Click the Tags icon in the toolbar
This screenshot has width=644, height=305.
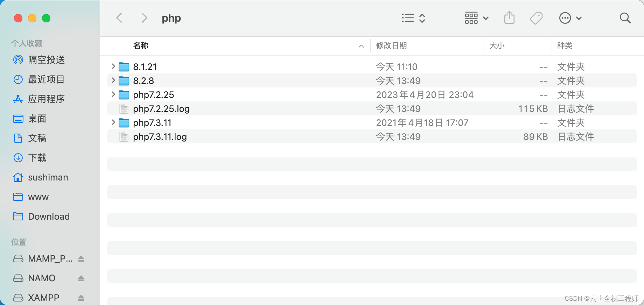pyautogui.click(x=536, y=18)
